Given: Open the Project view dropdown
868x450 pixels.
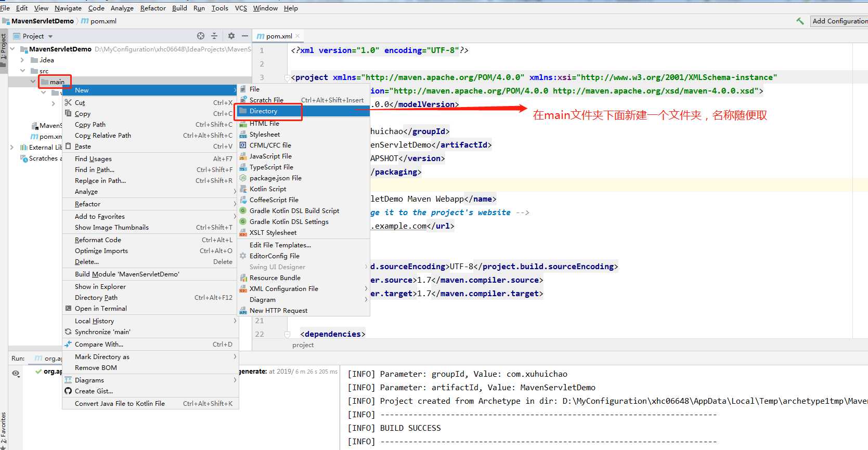Looking at the screenshot, I should (x=50, y=36).
